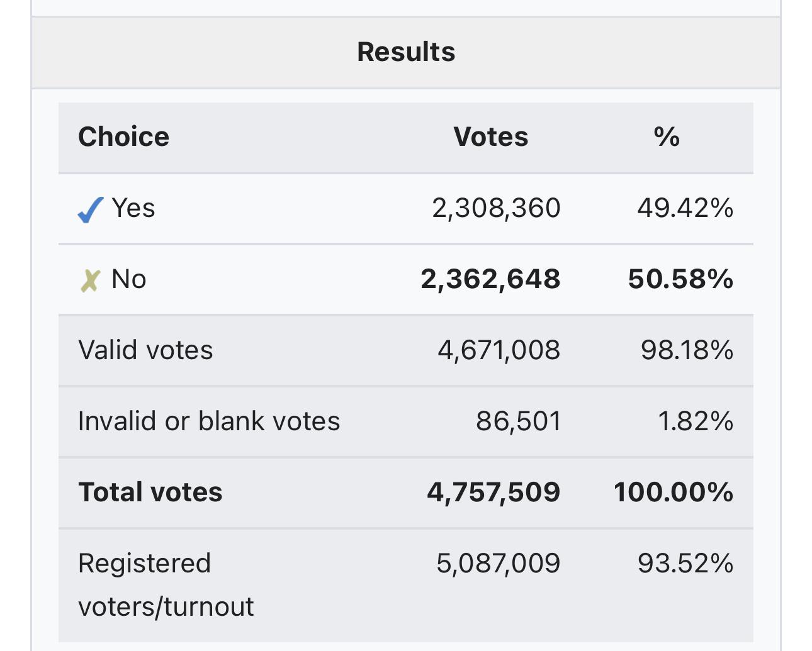Select Yes vote count 2,308,360
This screenshot has height=651, width=812.
(496, 208)
